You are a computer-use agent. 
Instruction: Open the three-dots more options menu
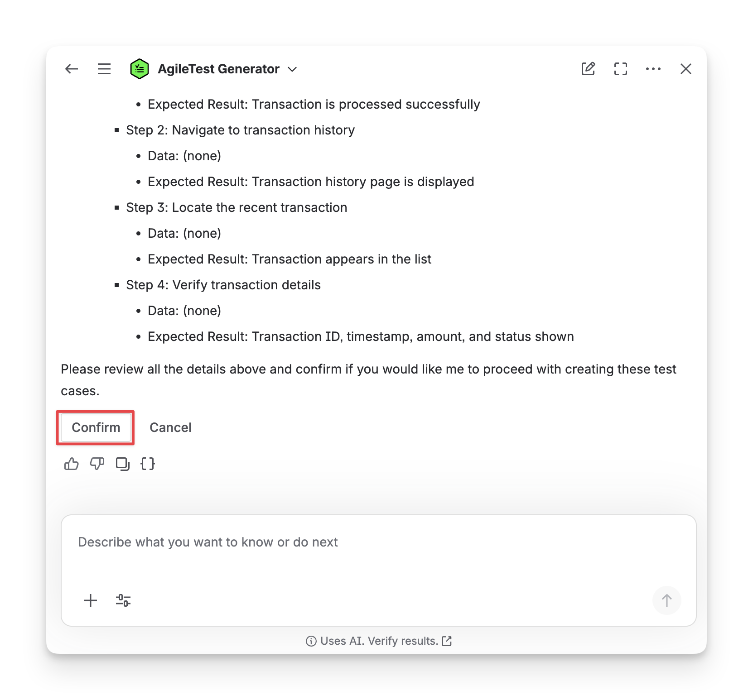[653, 69]
